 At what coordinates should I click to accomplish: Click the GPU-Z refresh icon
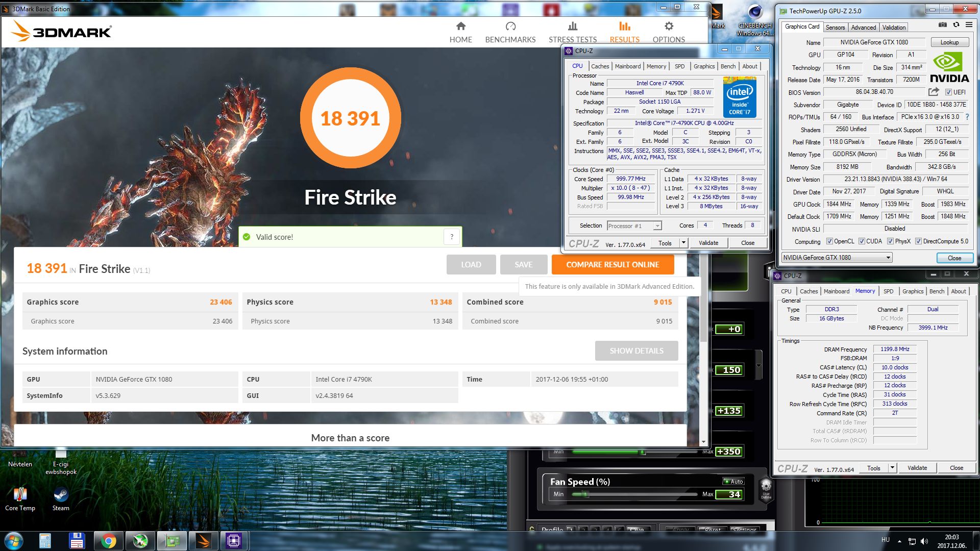point(956,24)
